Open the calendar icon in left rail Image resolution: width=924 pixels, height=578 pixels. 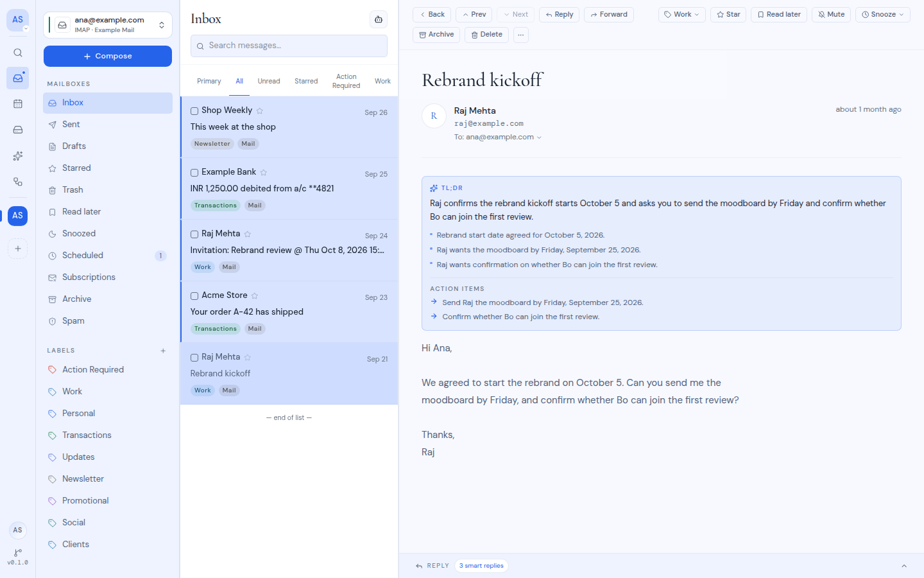click(18, 104)
